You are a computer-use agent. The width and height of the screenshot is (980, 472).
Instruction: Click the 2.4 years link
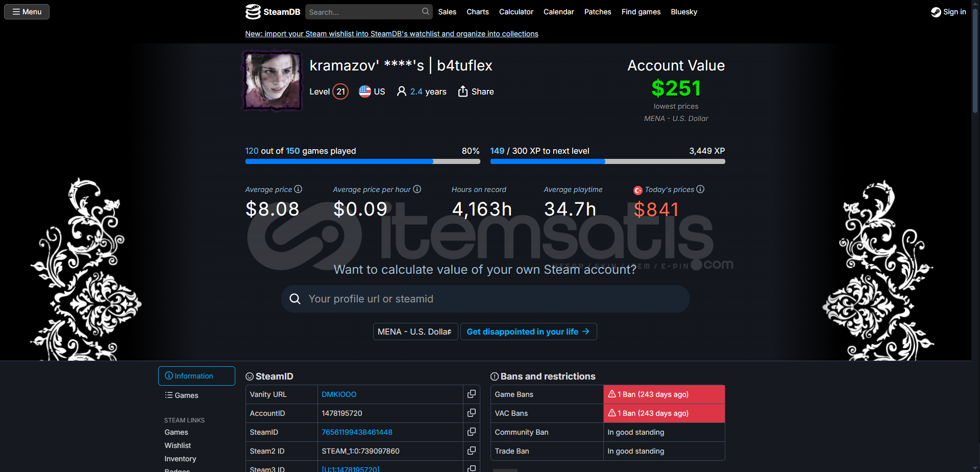428,91
